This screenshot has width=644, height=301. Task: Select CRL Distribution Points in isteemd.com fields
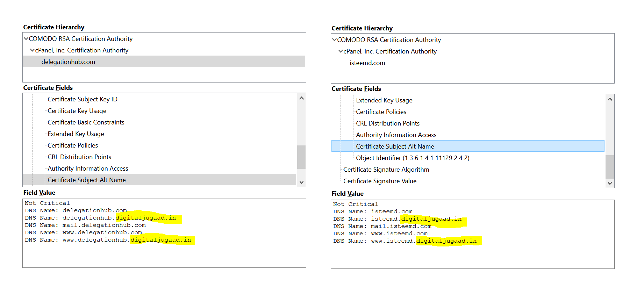point(388,123)
